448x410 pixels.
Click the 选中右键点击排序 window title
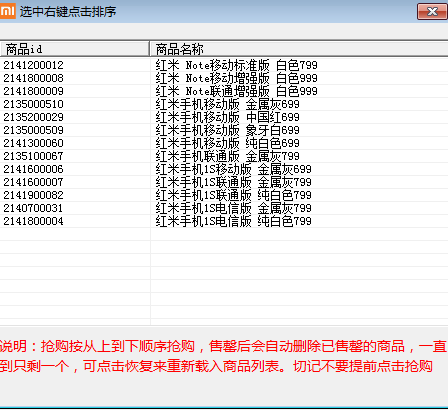tap(68, 12)
